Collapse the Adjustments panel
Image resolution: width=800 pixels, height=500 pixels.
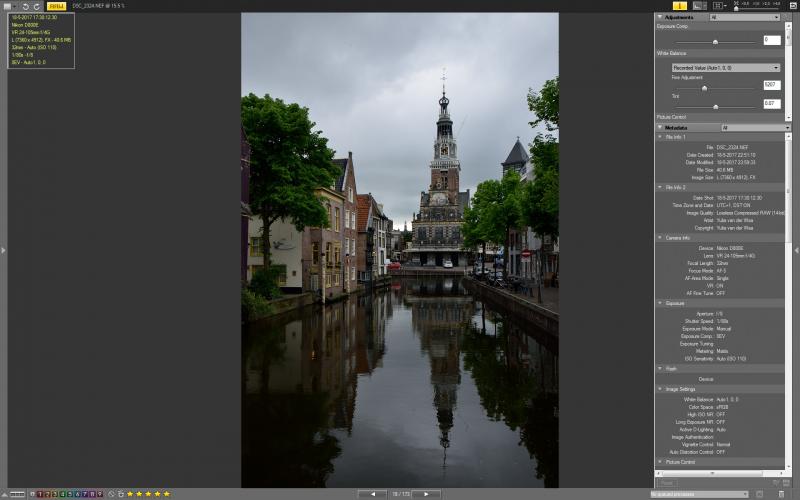click(660, 17)
